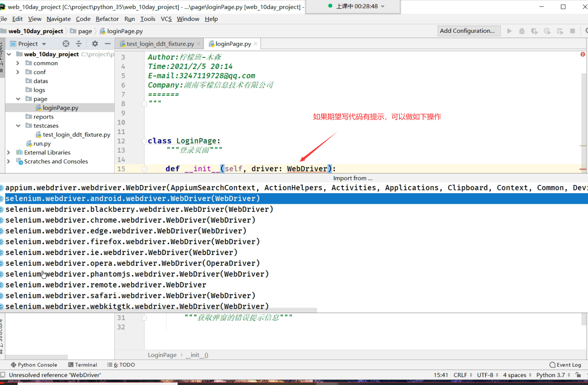The height and width of the screenshot is (385, 588).
Task: Click the locate/scroll-from-source target icon
Action: 66,44
